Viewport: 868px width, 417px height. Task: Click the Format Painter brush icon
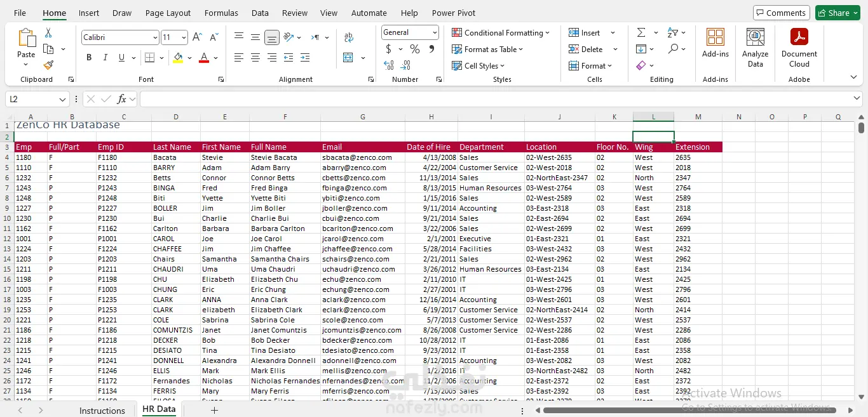[x=48, y=65]
